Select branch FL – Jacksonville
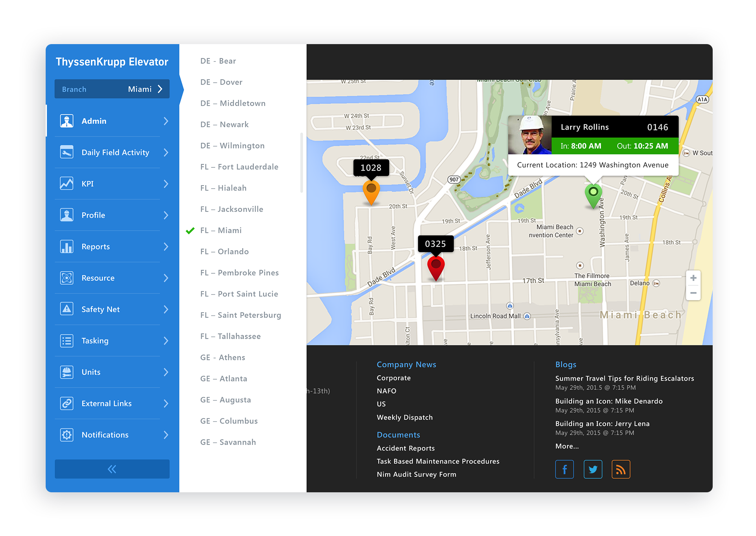 pos(232,209)
